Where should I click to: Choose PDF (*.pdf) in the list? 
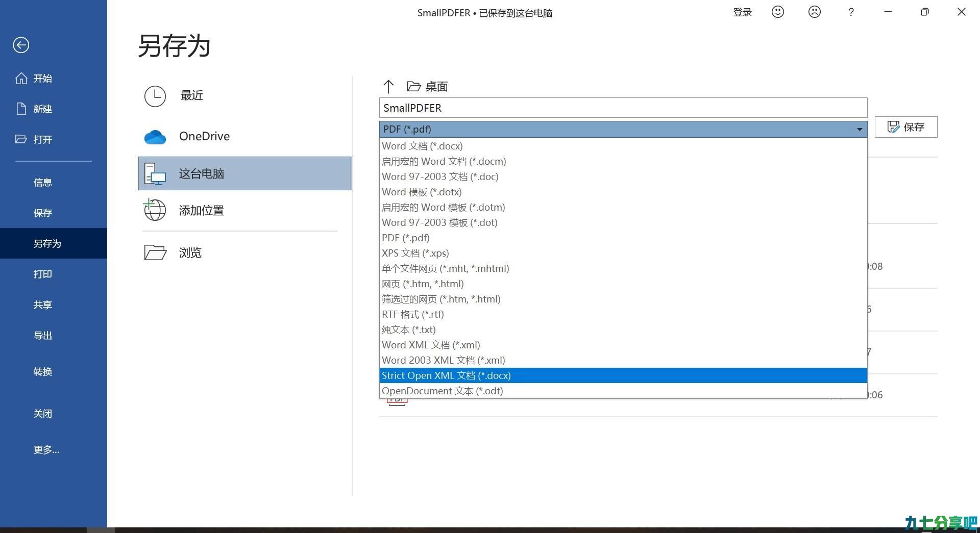point(623,238)
